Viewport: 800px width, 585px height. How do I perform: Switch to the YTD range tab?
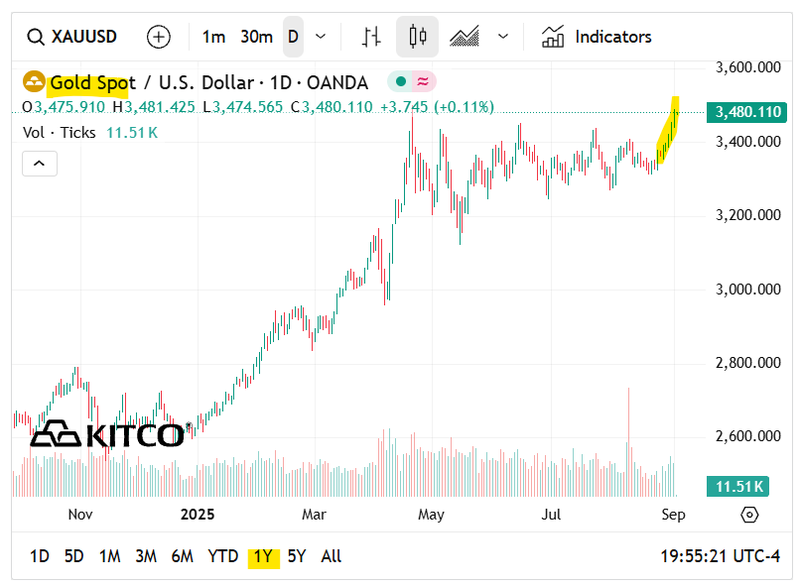223,556
